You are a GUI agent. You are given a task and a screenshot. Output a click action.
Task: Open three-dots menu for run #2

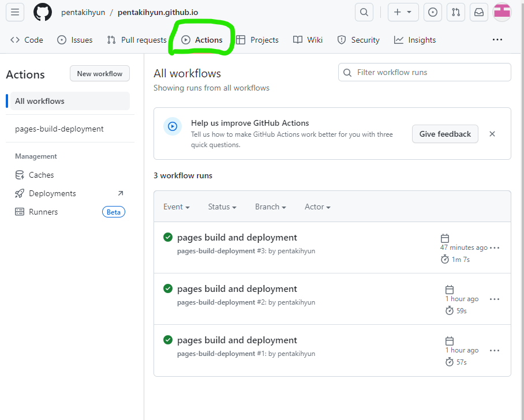[494, 299]
